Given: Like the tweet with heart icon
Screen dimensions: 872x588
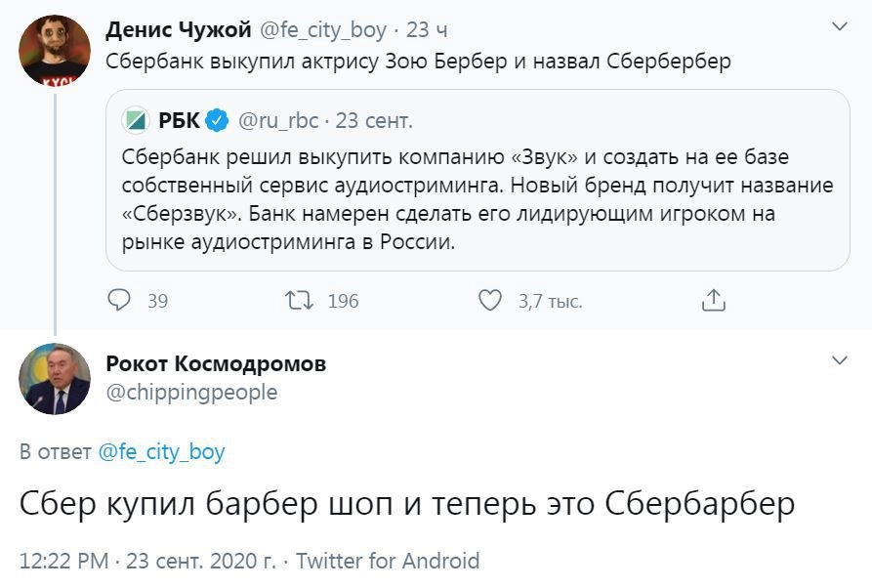Looking at the screenshot, I should click(489, 301).
